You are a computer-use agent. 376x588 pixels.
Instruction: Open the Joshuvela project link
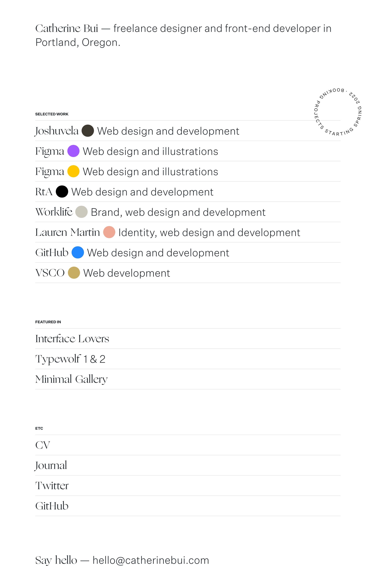click(57, 131)
